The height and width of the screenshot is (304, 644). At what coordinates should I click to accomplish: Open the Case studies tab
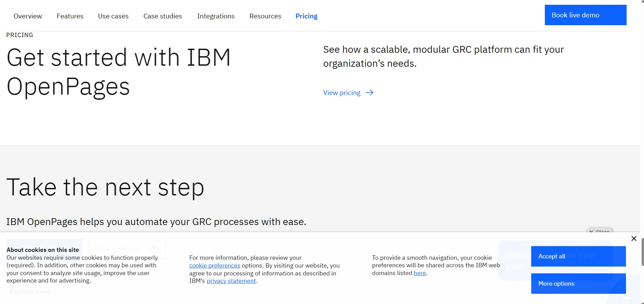pyautogui.click(x=163, y=16)
